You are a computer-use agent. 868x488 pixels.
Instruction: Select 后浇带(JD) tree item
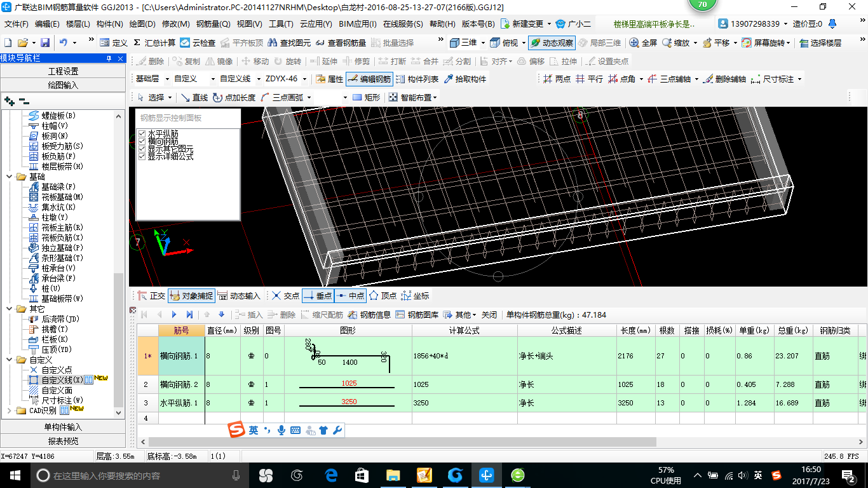tap(54, 319)
